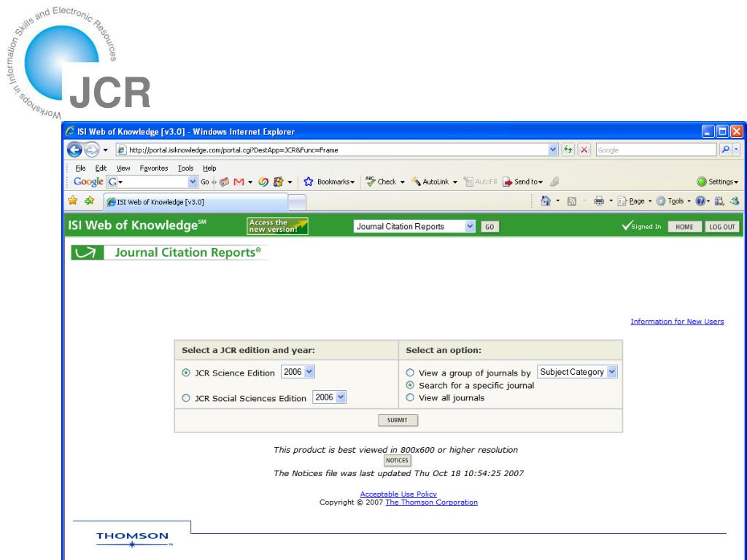747x560 pixels.
Task: Click the Favorites Center star icon
Action: point(72,201)
